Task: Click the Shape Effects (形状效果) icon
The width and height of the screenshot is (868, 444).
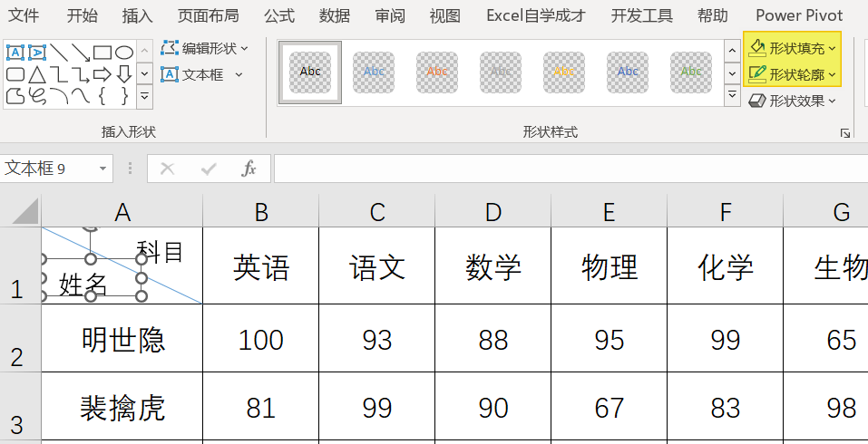Action: click(x=756, y=101)
